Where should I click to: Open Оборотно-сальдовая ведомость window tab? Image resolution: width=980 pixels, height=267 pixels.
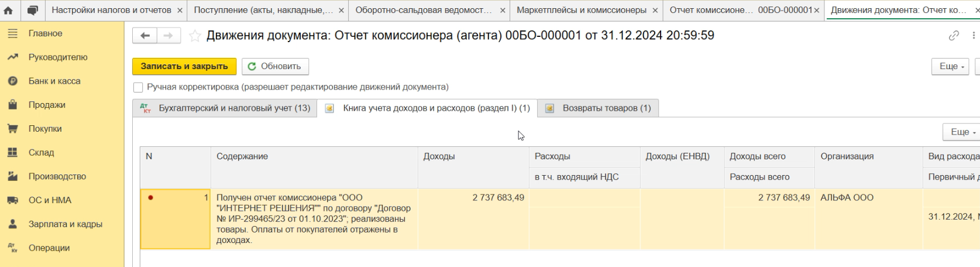[423, 10]
